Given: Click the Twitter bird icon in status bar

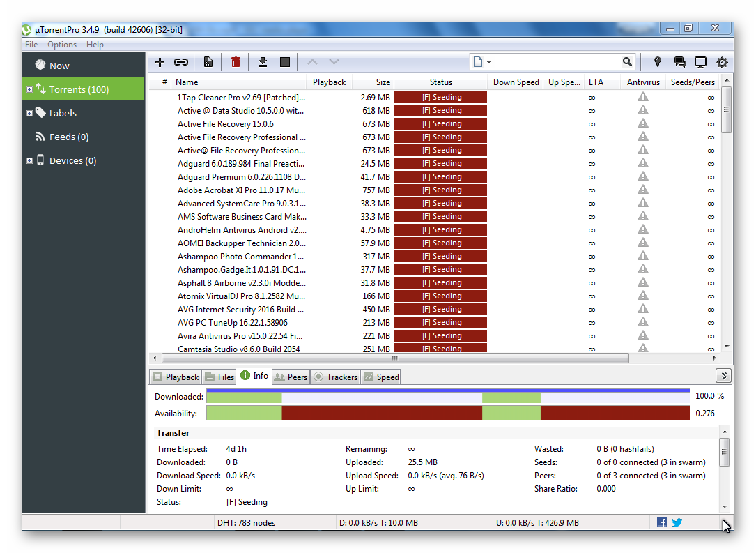Looking at the screenshot, I should coord(677,522).
